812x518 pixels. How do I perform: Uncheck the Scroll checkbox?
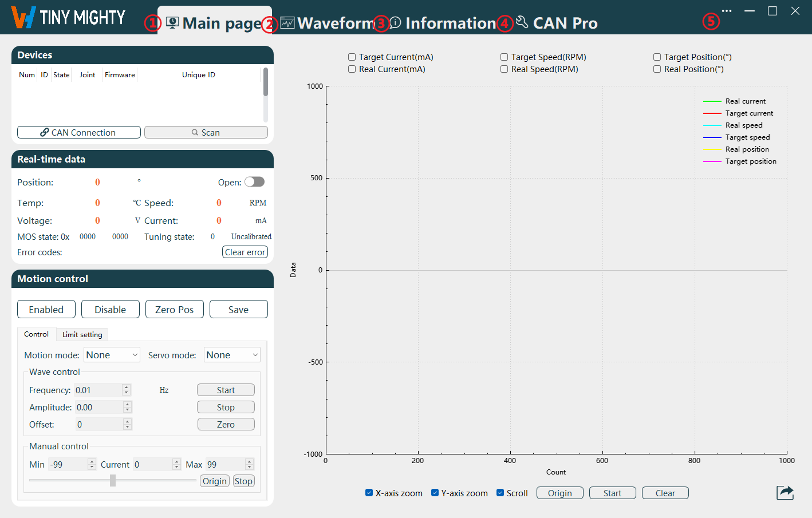pos(500,493)
